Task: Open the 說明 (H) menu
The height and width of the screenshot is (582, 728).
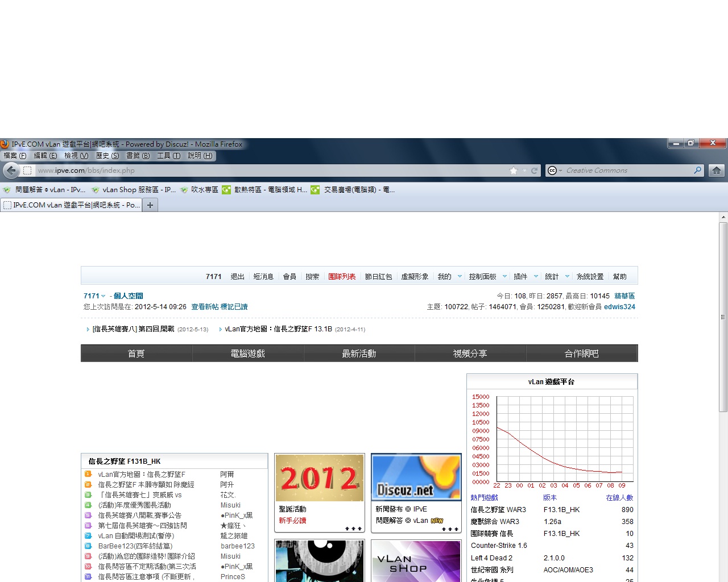Action: [200, 156]
